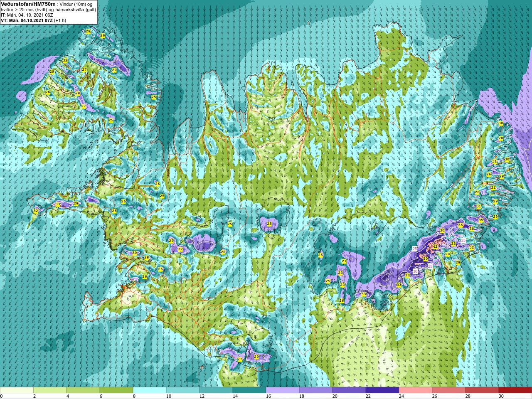532x399 pixels.
Task: Click the 6–8 m/s olive green legend swatch
Action: click(x=116, y=390)
